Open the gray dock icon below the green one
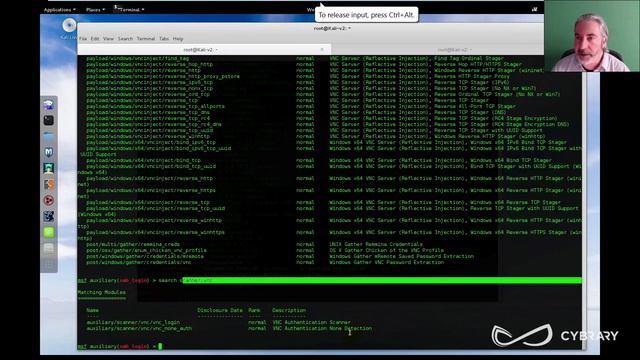The height and width of the screenshot is (360, 640). [49, 248]
